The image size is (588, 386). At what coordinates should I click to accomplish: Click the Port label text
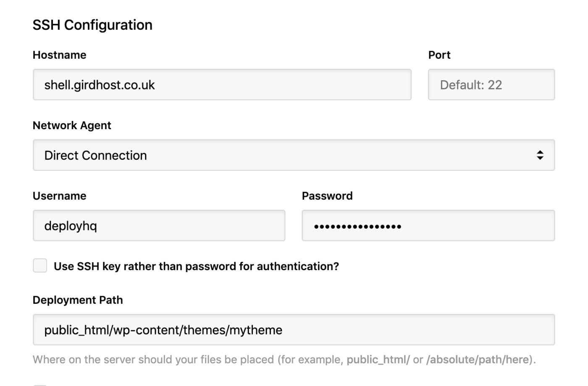click(x=439, y=55)
